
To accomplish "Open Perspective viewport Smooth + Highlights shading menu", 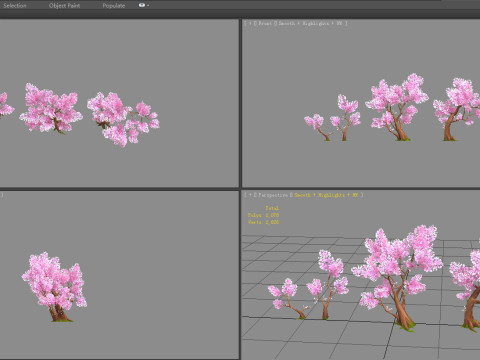I will (326, 195).
